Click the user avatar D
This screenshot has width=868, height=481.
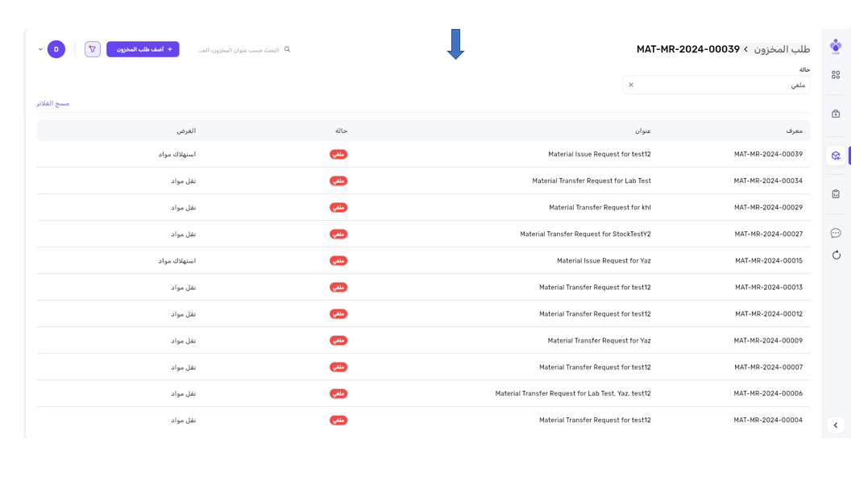point(56,50)
